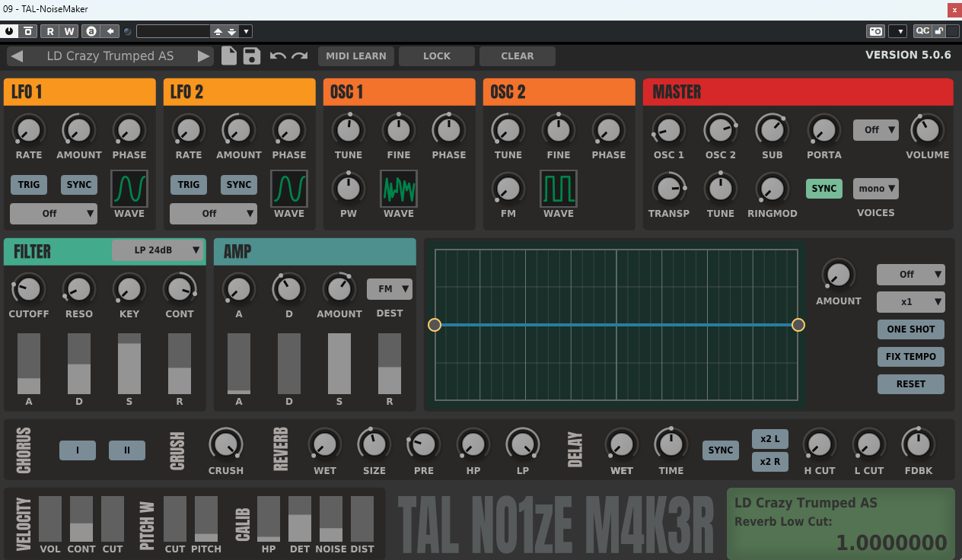The width and height of the screenshot is (962, 560).
Task: Click the undo arrow icon
Action: [x=279, y=56]
